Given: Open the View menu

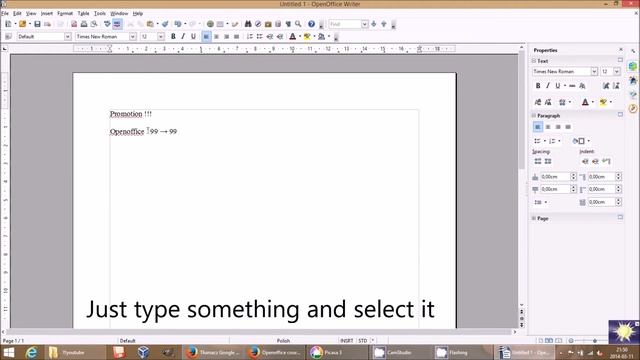Looking at the screenshot, I should click(x=31, y=13).
